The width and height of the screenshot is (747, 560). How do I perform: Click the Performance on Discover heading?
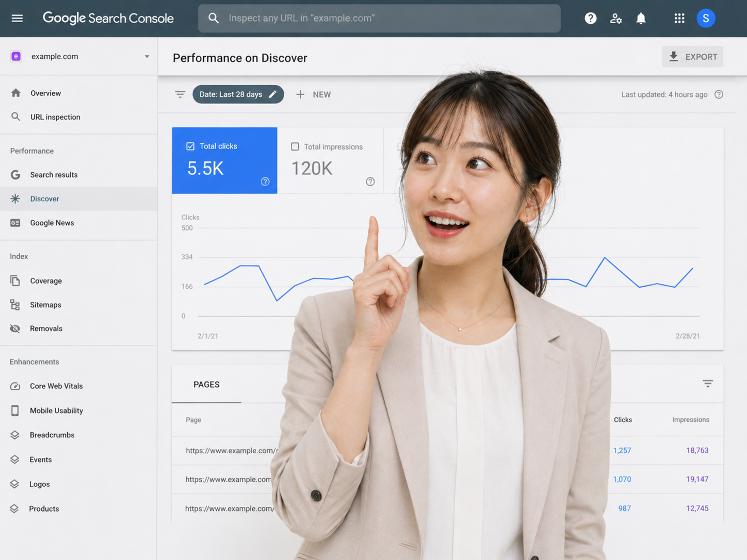(240, 58)
